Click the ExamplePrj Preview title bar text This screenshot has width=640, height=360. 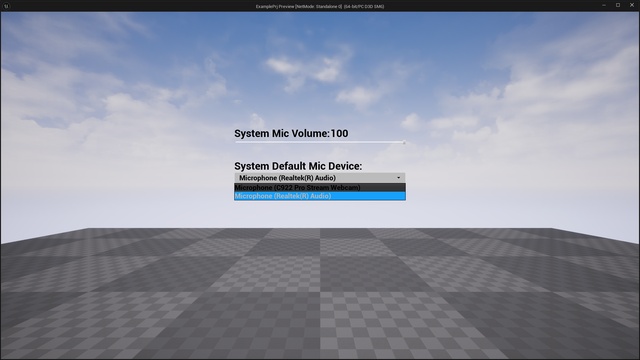320,6
